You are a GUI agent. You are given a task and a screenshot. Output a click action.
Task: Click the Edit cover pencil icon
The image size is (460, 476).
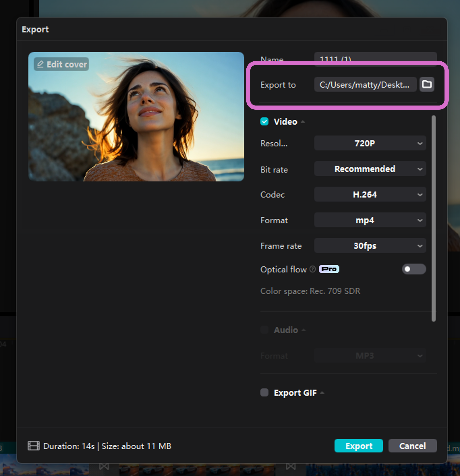(40, 64)
